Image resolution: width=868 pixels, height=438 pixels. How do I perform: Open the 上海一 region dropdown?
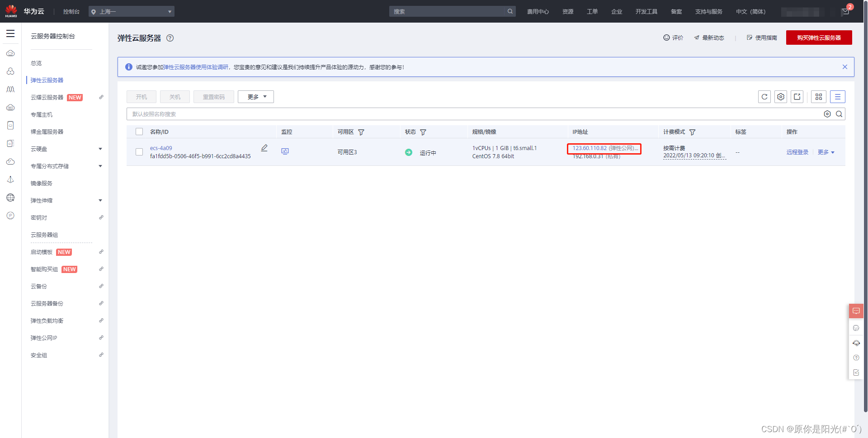(132, 11)
